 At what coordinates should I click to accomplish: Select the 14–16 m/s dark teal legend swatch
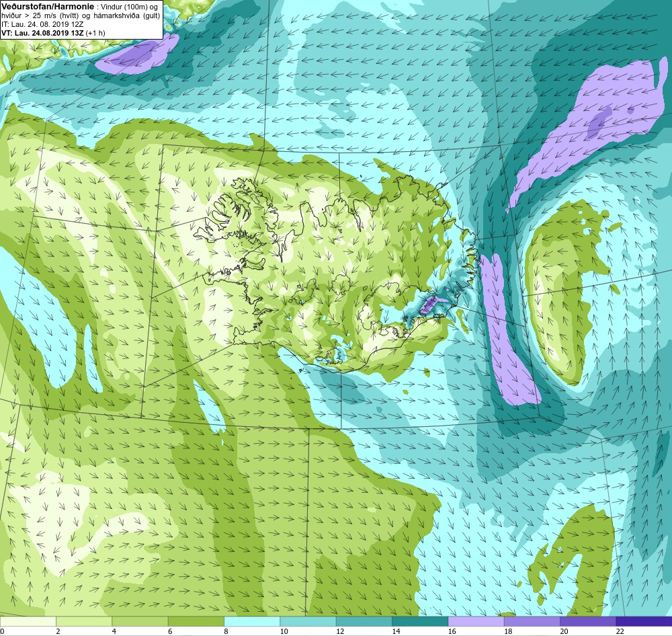coord(420,621)
